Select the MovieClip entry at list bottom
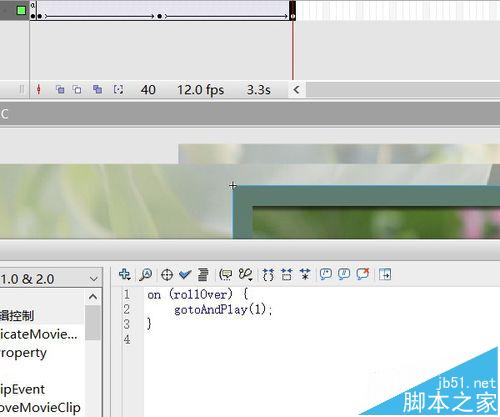Viewport: 500px width, 417px height. coord(40,407)
